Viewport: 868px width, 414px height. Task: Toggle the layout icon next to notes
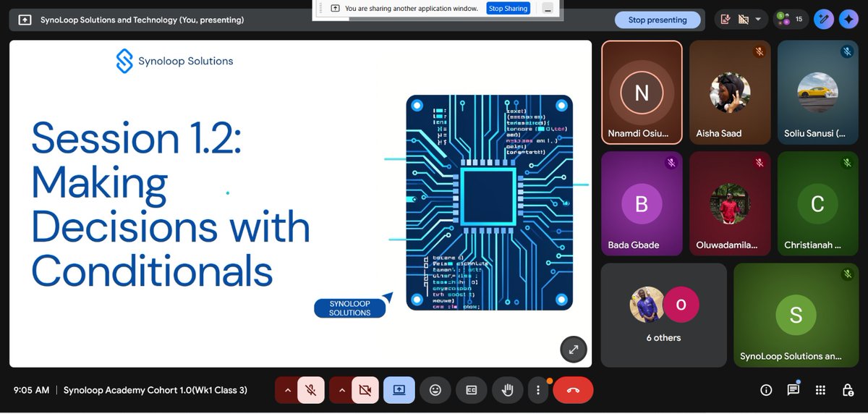(743, 20)
